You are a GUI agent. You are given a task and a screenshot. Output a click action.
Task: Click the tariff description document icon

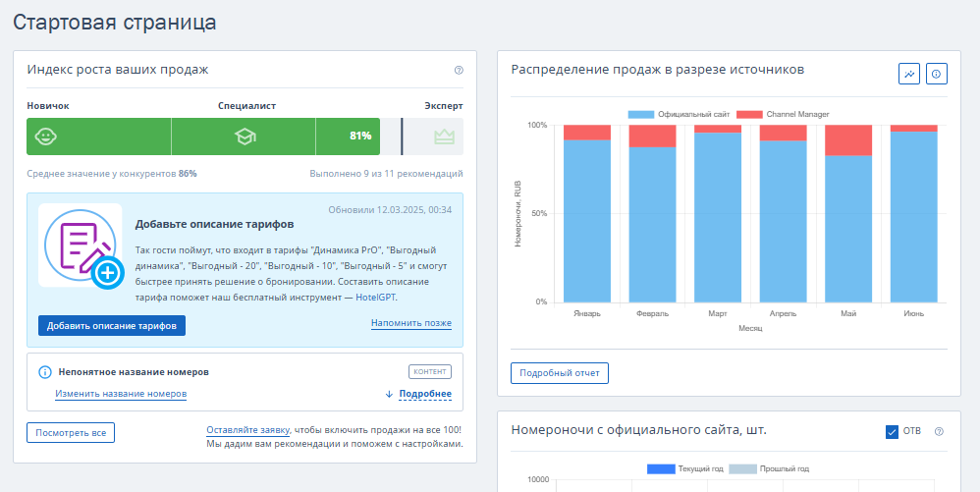pyautogui.click(x=81, y=246)
